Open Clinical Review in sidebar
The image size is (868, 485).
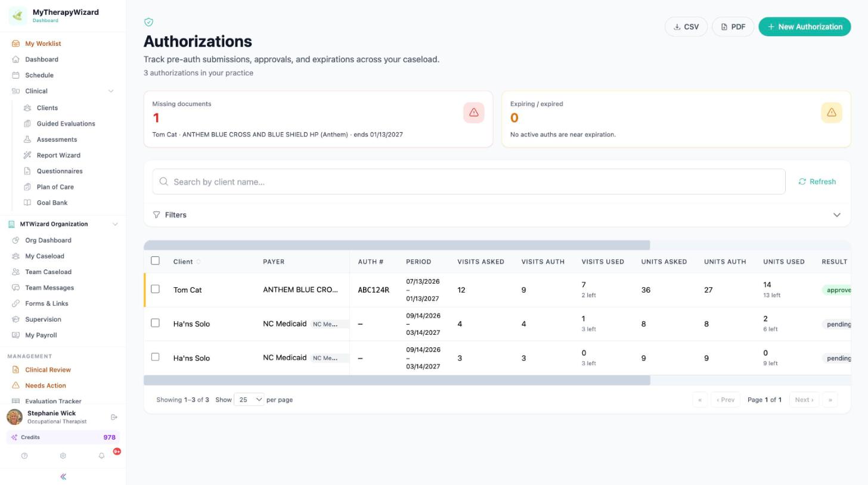click(48, 370)
